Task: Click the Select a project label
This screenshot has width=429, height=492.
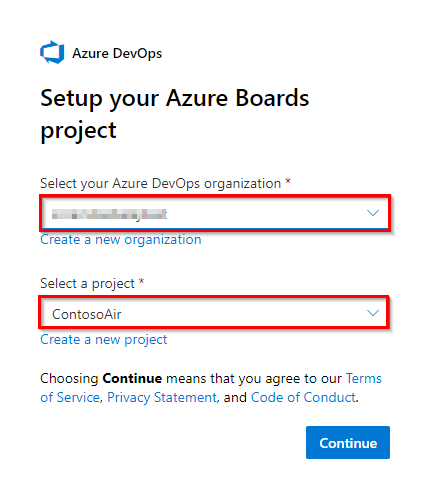Action: pos(87,284)
